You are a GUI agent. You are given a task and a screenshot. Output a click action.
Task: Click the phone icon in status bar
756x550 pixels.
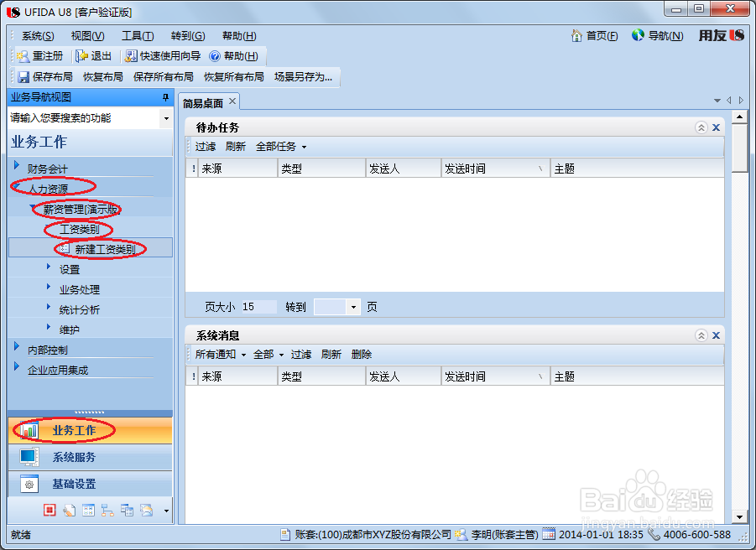pyautogui.click(x=654, y=533)
